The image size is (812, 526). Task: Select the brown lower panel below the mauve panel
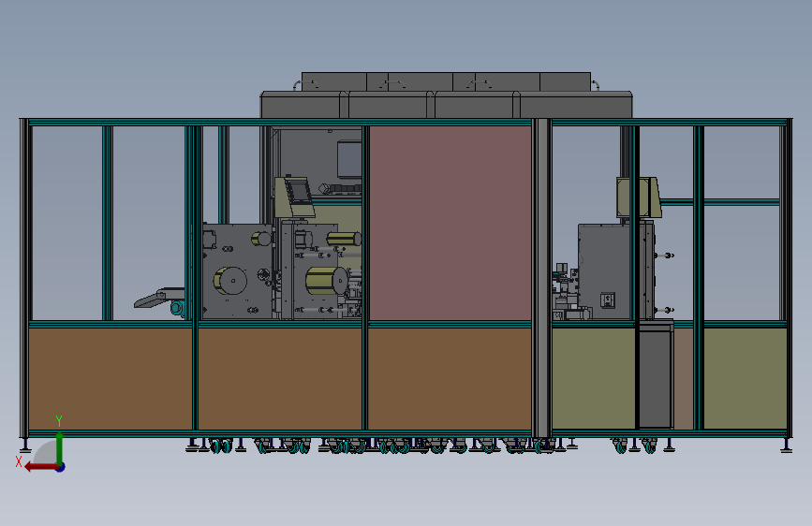pos(450,379)
